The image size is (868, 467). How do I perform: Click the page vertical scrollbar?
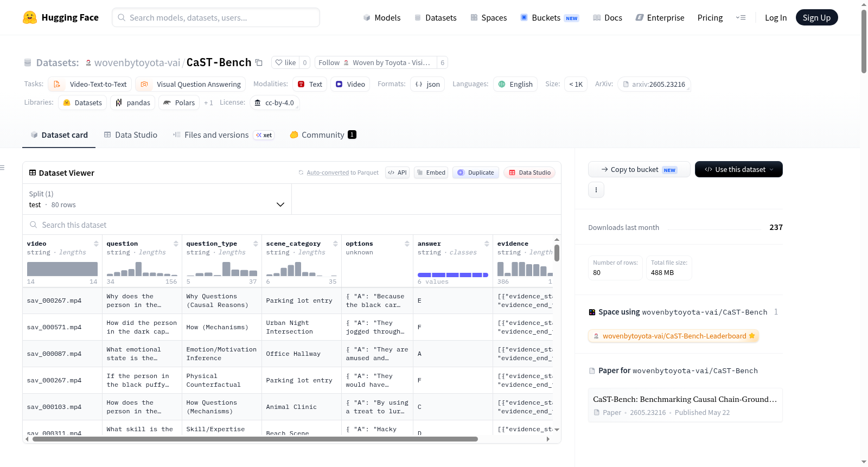pos(864,41)
